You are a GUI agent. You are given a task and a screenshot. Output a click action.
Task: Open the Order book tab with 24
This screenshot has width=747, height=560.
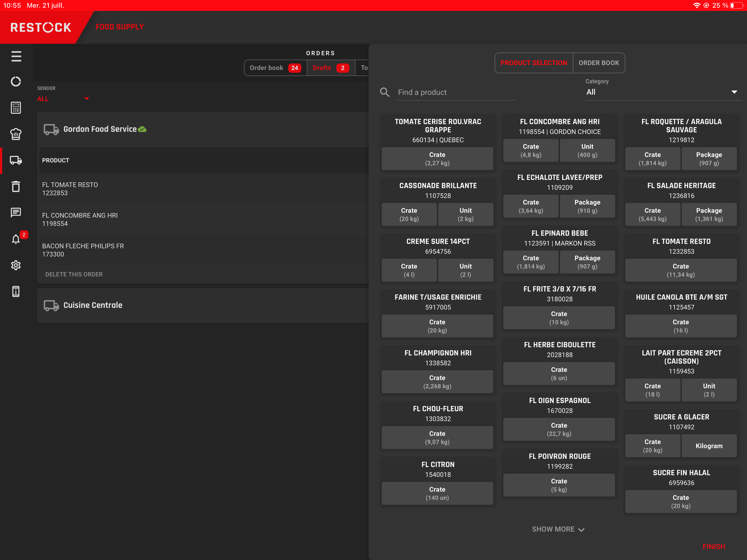point(275,68)
